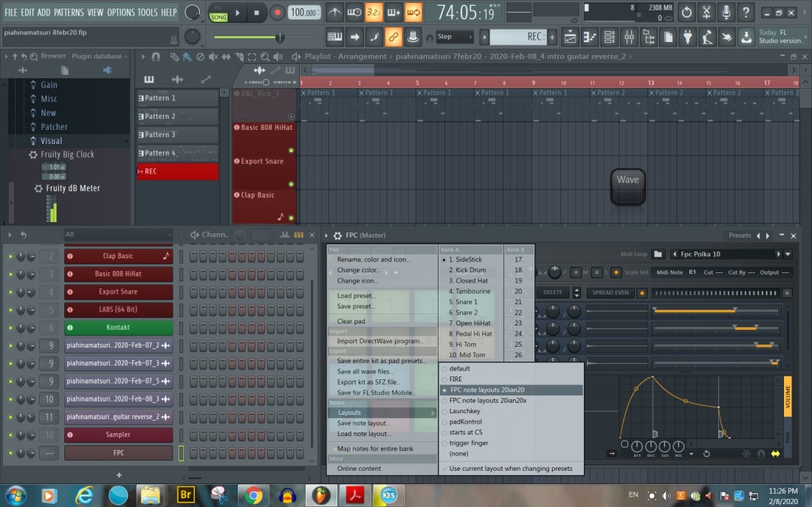Choose Import DirectWave program from menu
Screen dimensions: 812x507
[x=379, y=341]
